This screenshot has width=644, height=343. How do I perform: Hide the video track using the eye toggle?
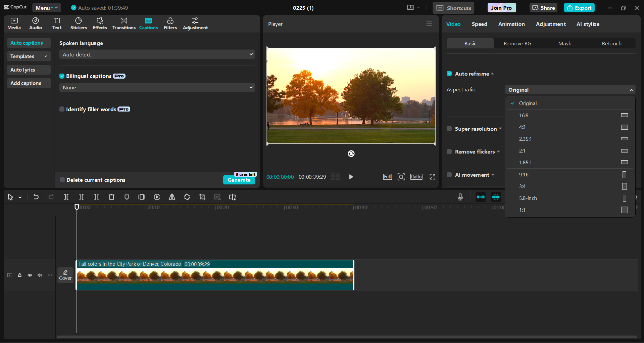click(30, 275)
